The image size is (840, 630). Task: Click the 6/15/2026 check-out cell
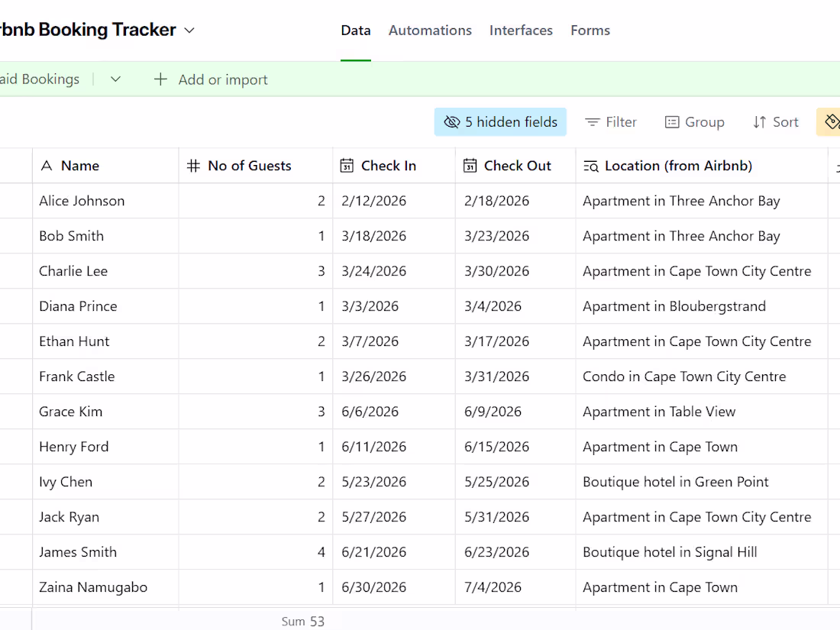click(515, 446)
